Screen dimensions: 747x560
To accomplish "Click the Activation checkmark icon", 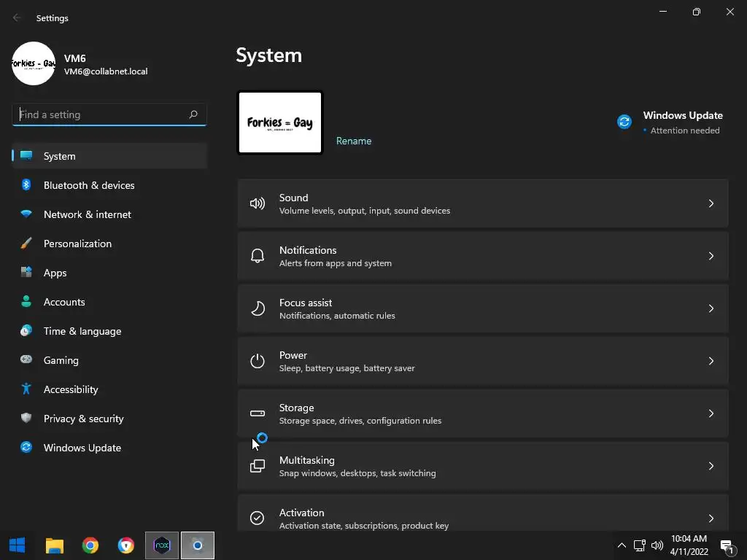I will click(258, 518).
